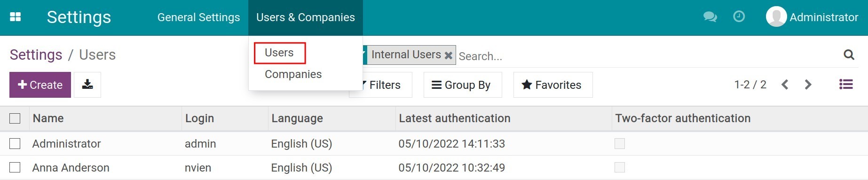Screen dimensions: 868x180
Task: Choose Users from the dropdown menu
Action: click(279, 53)
